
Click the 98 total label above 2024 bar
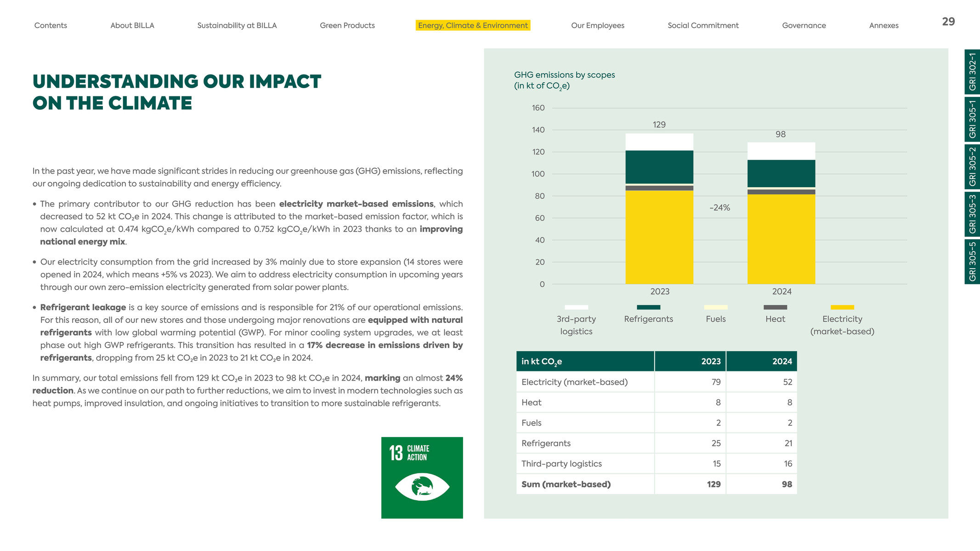tap(781, 135)
